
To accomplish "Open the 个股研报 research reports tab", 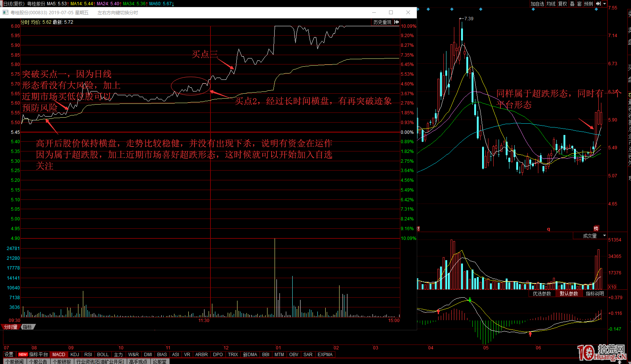I will point(62,361).
